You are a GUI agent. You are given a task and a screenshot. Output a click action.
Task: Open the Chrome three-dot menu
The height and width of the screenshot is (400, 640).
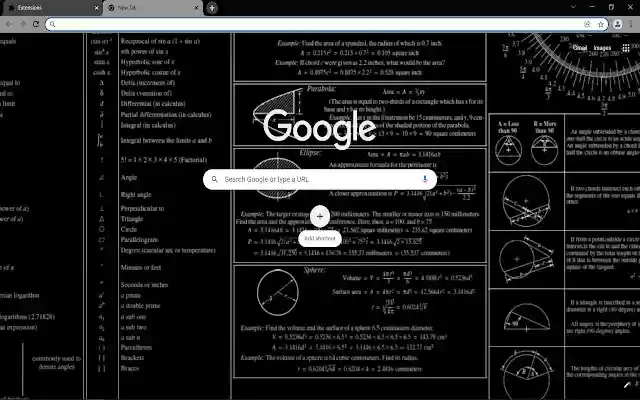(x=631, y=24)
